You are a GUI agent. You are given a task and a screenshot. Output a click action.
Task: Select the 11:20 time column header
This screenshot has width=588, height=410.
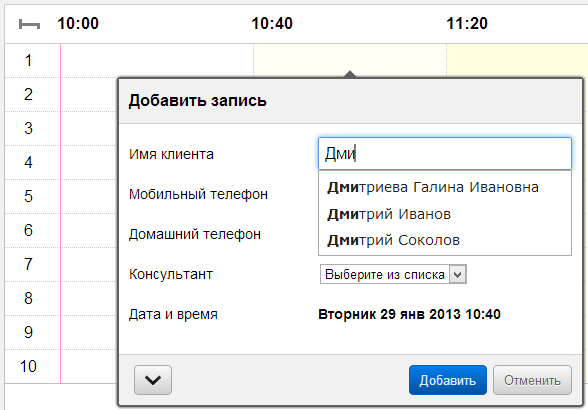[467, 24]
